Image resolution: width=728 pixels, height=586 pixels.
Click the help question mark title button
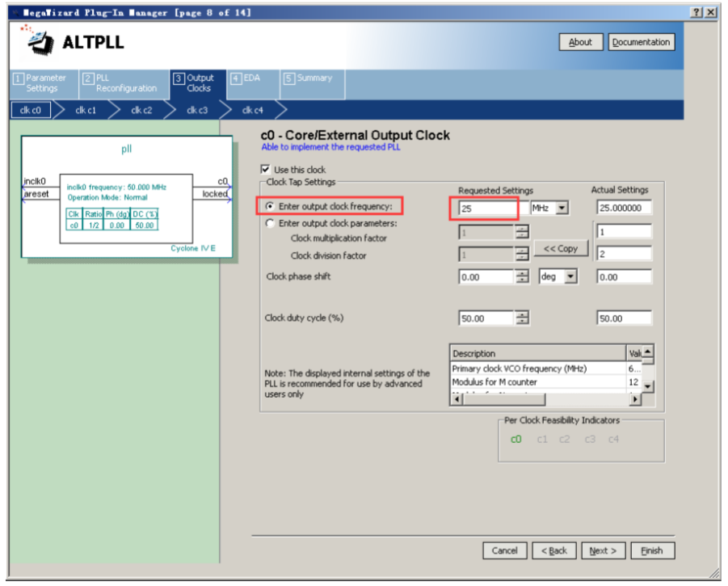pos(696,13)
